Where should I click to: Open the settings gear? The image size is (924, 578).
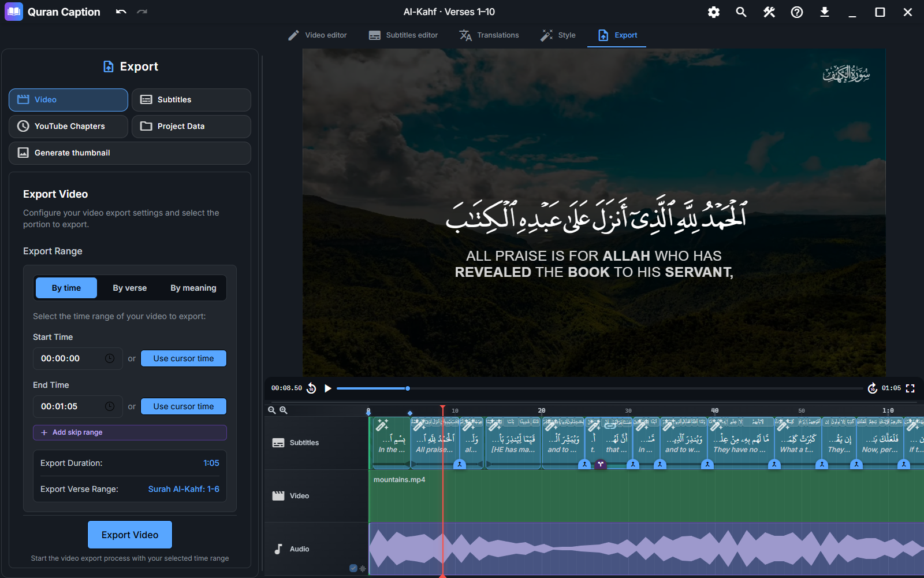click(714, 12)
